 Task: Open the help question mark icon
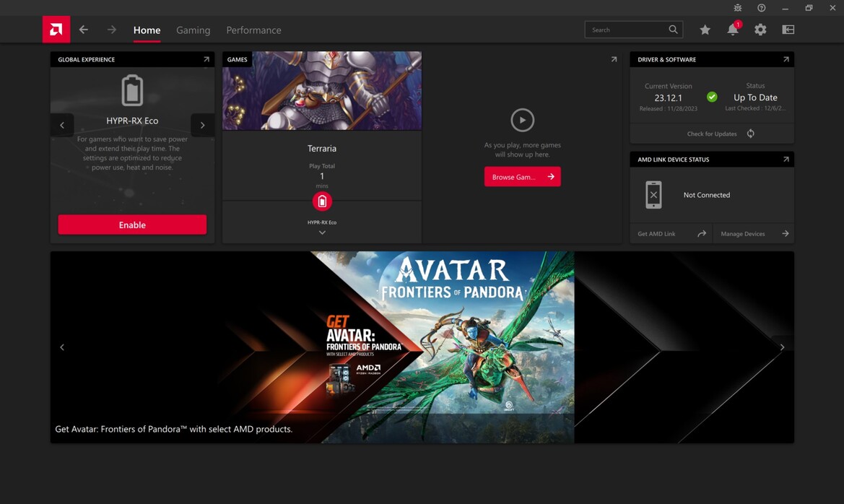pyautogui.click(x=761, y=8)
